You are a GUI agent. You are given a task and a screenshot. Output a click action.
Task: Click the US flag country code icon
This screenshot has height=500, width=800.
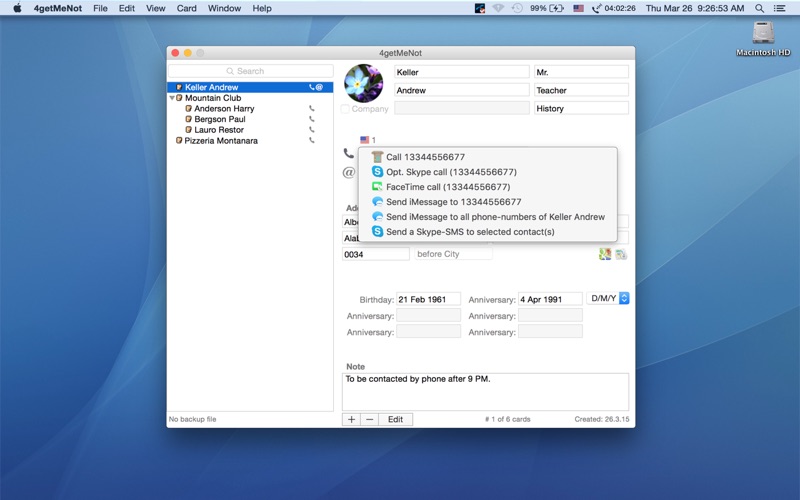364,140
